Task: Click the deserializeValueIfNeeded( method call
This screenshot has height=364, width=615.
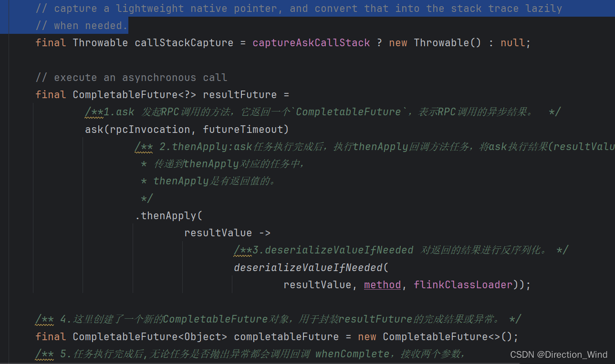Action: 311,267
